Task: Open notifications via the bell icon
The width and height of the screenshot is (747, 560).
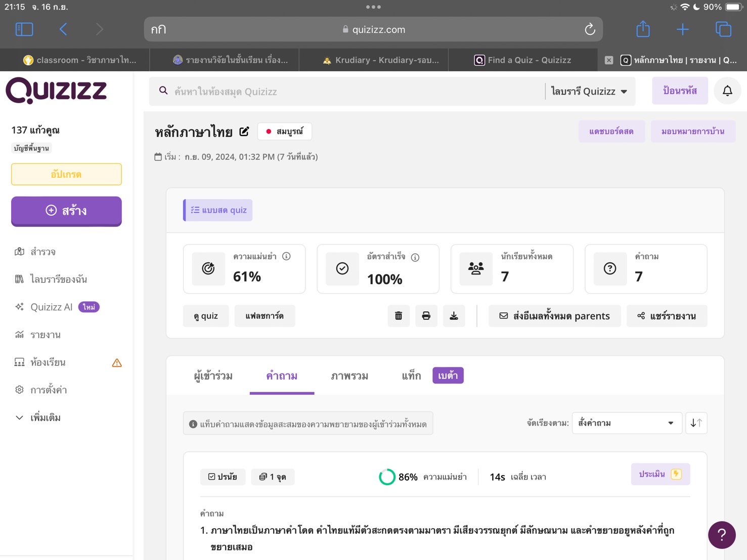Action: [x=727, y=91]
